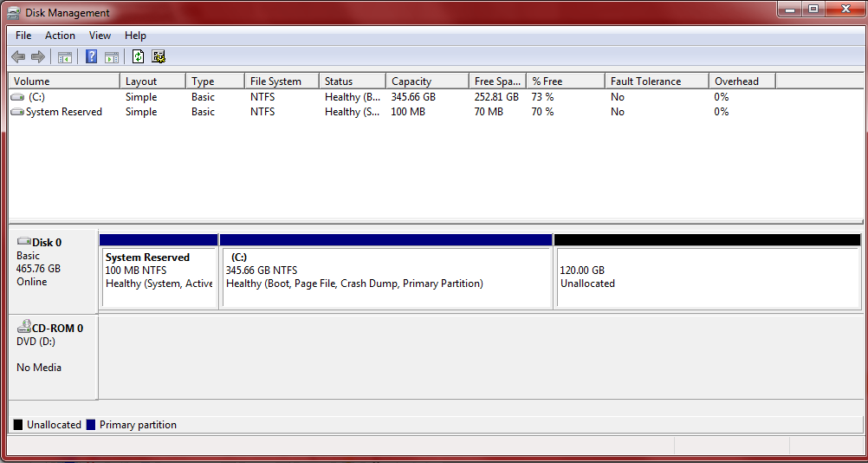This screenshot has width=868, height=463.
Task: Click Fault Tolerance 'No' in System Reserved row
Action: (618, 112)
